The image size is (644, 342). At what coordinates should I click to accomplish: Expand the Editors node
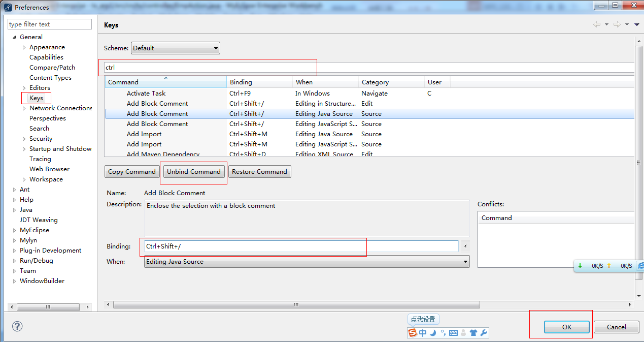(24, 88)
